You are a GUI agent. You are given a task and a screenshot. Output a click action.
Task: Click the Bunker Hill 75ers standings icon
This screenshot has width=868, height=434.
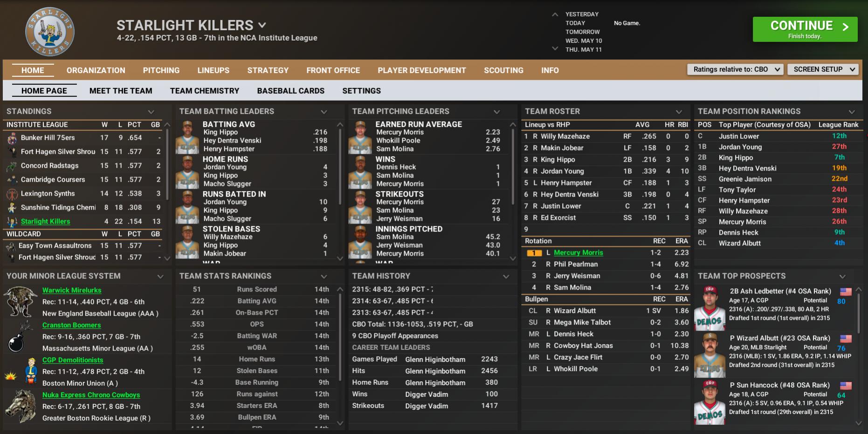12,138
